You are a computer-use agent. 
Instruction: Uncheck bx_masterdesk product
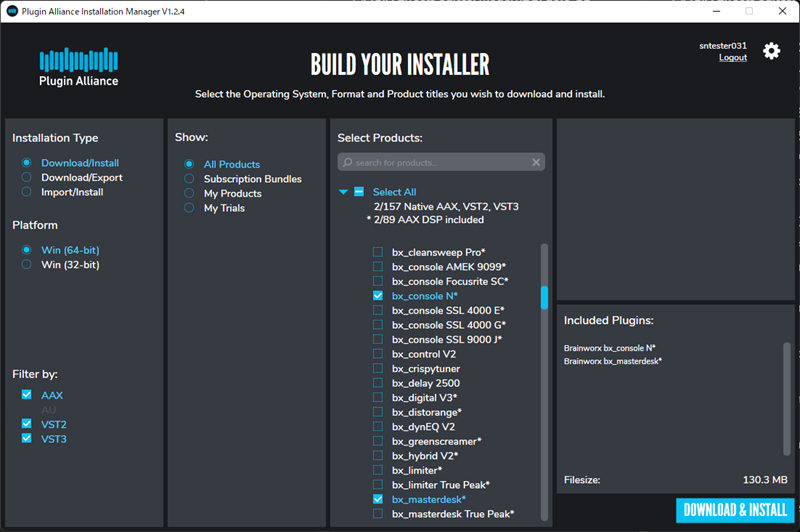coord(378,499)
